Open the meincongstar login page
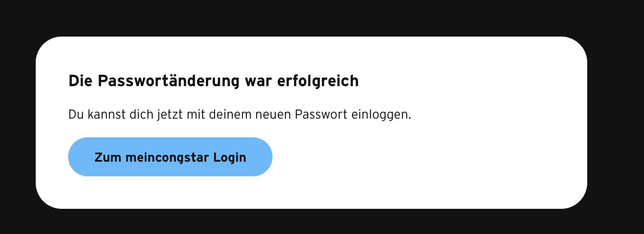The image size is (644, 234). point(170,157)
